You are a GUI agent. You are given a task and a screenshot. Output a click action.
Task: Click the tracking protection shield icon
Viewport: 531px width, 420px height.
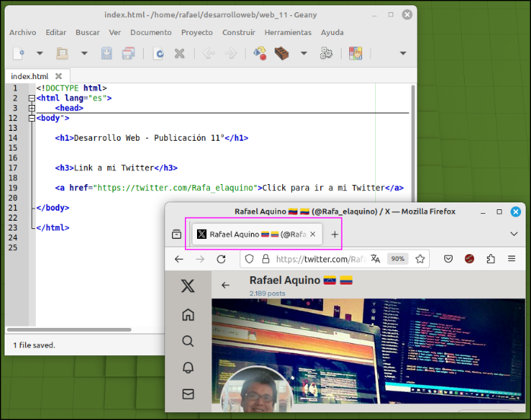point(250,259)
